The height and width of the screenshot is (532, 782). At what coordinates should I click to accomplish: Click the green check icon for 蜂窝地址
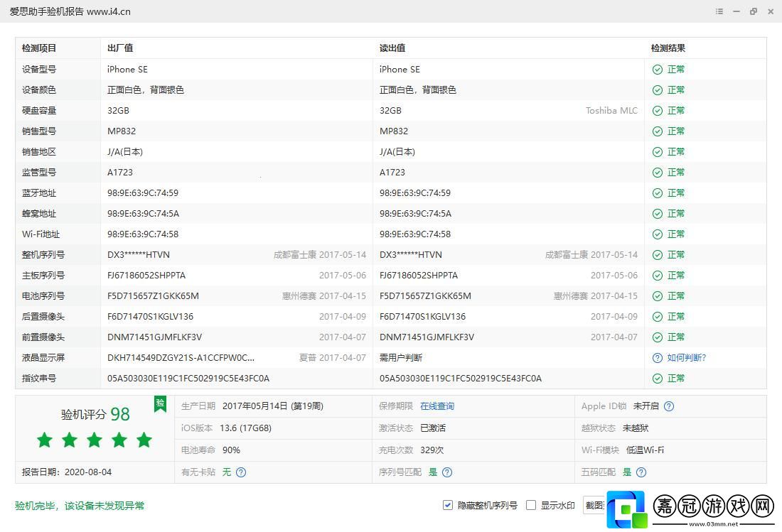pyautogui.click(x=658, y=214)
